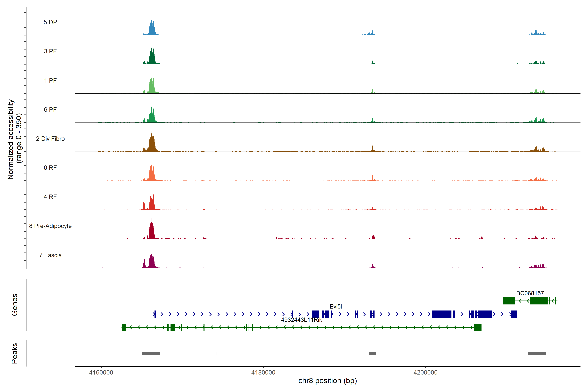
Task: Click the 3 PF track label
Action: (x=50, y=51)
